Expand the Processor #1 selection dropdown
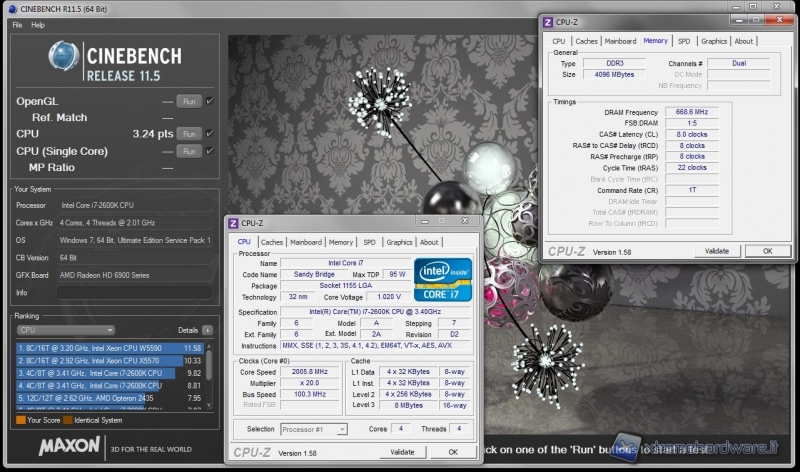Screen dimensions: 800x472 (x=313, y=429)
